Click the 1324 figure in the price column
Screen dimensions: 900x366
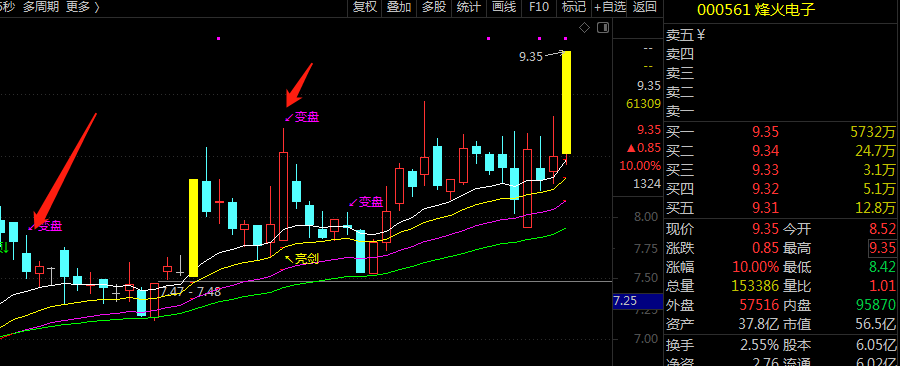648,184
